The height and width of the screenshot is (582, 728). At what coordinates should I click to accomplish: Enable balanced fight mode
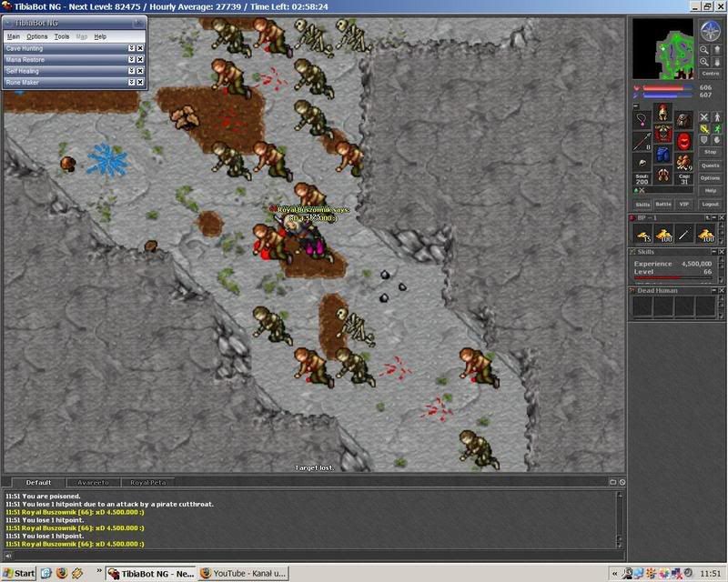[x=704, y=128]
